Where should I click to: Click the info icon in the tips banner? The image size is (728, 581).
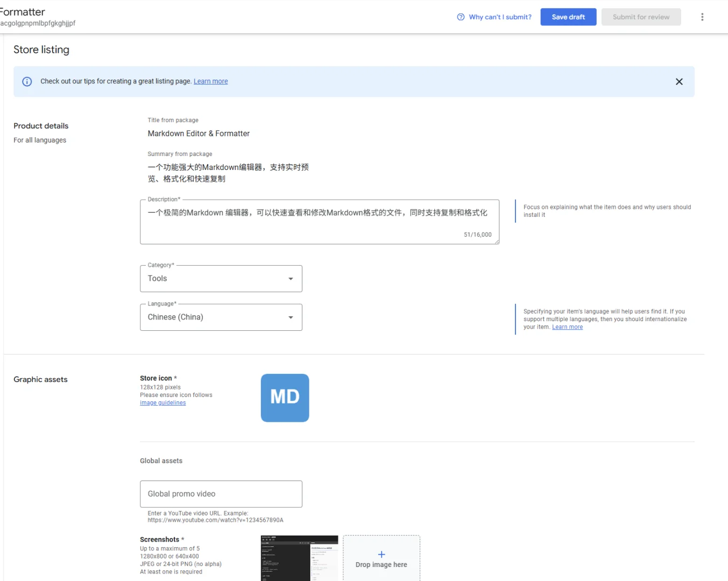(27, 81)
